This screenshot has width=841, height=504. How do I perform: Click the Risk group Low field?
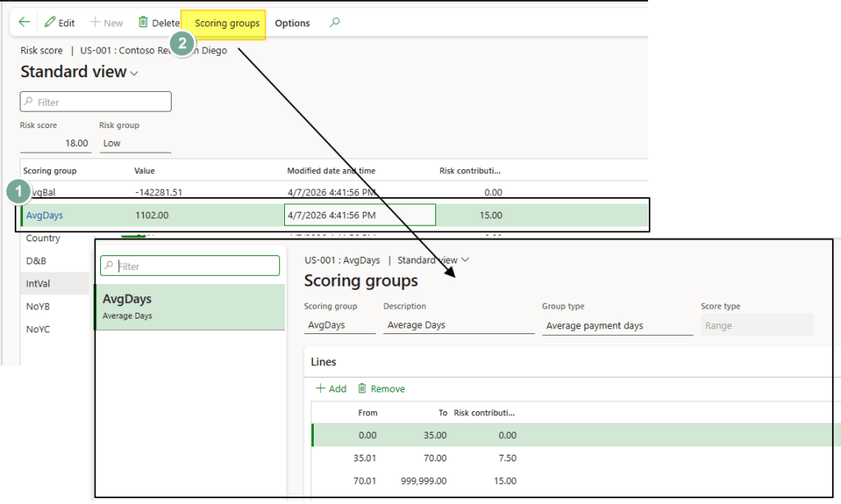[x=135, y=143]
